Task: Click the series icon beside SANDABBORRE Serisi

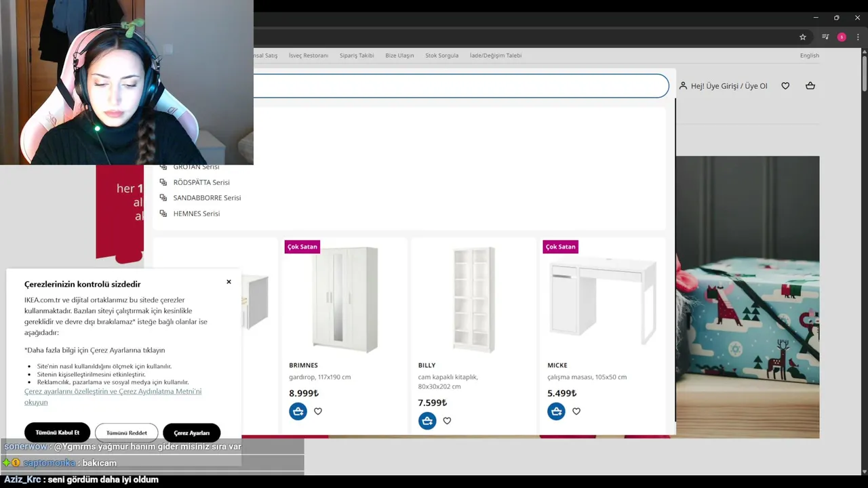Action: pos(163,198)
